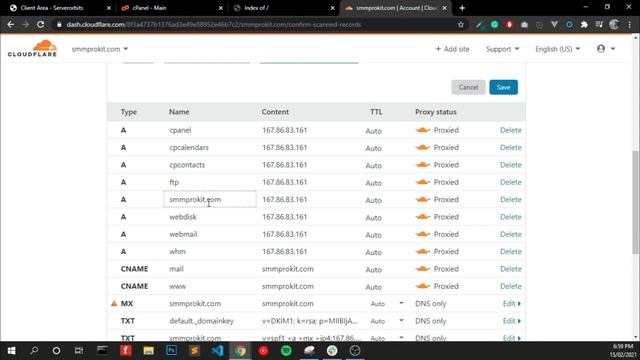Click the browser address bar URL
The height and width of the screenshot is (360, 640).
coord(214,24)
